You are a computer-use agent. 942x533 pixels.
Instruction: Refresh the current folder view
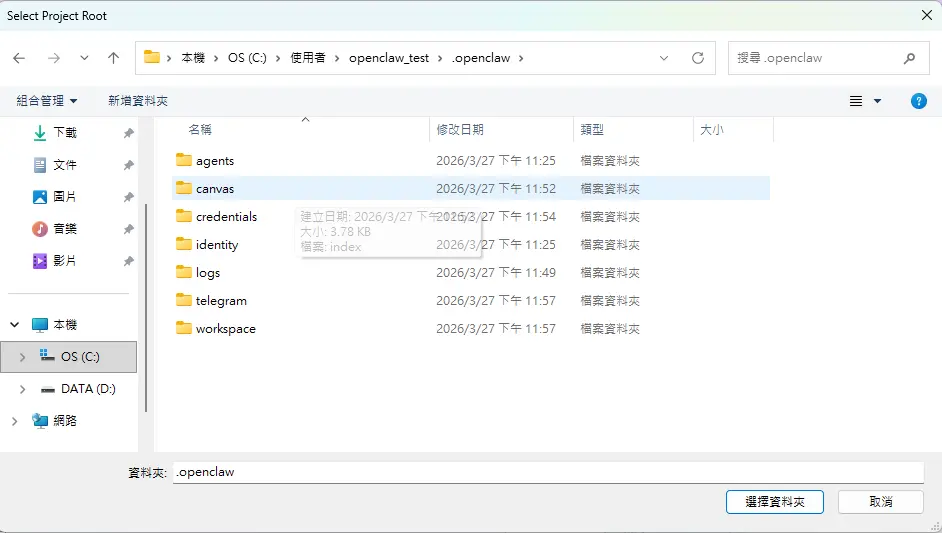pyautogui.click(x=697, y=58)
